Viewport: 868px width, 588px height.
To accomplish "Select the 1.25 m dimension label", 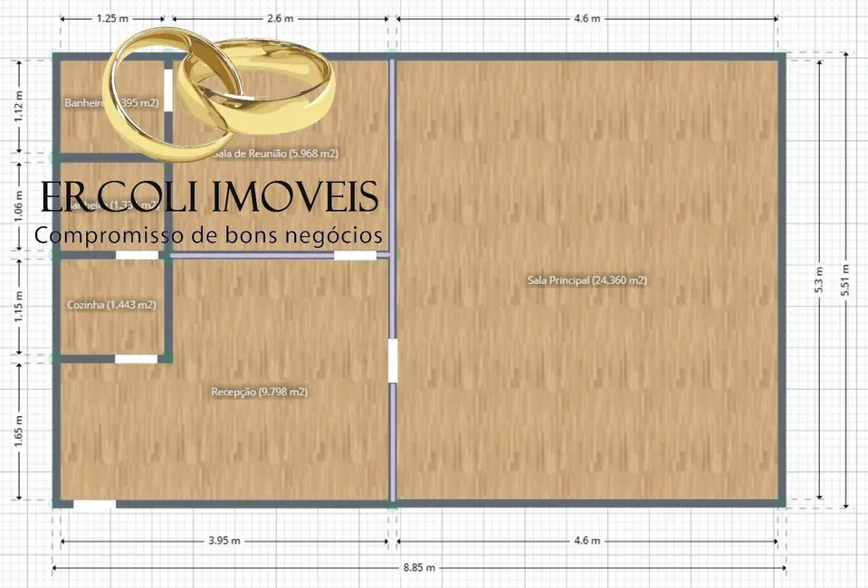I will 110,18.
